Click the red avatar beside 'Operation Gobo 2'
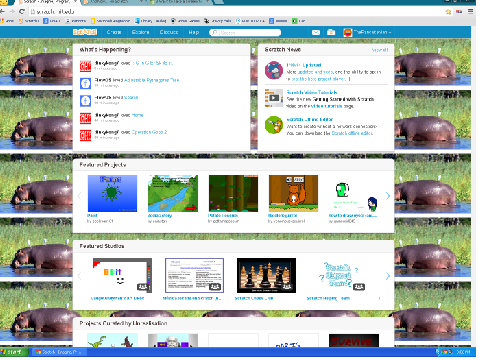This screenshot has width=480, height=360. tap(85, 135)
